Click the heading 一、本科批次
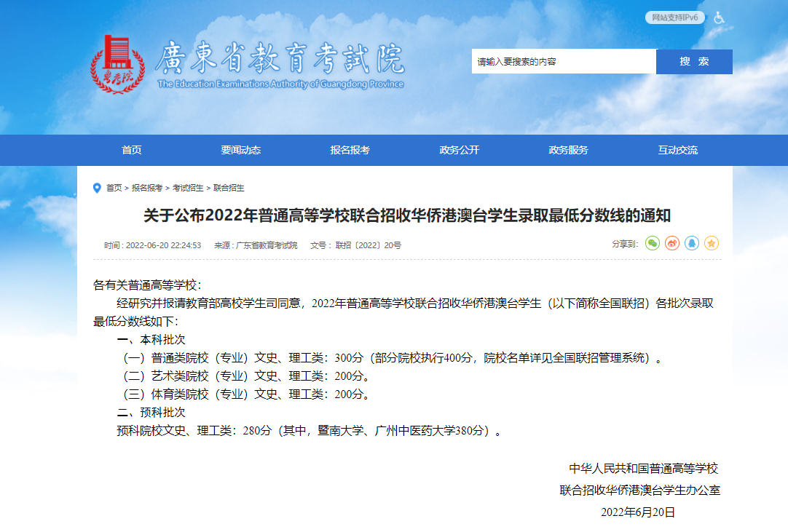Image resolution: width=788 pixels, height=532 pixels. click(x=151, y=340)
